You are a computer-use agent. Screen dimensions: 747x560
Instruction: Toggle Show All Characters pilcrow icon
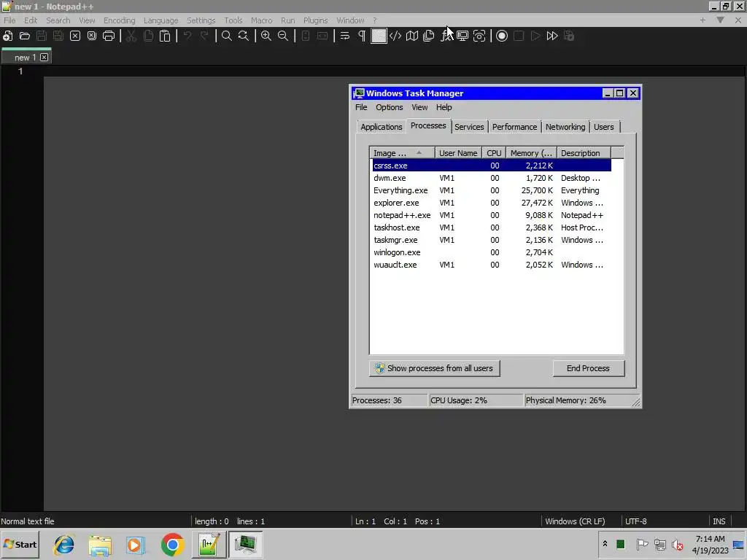(362, 36)
